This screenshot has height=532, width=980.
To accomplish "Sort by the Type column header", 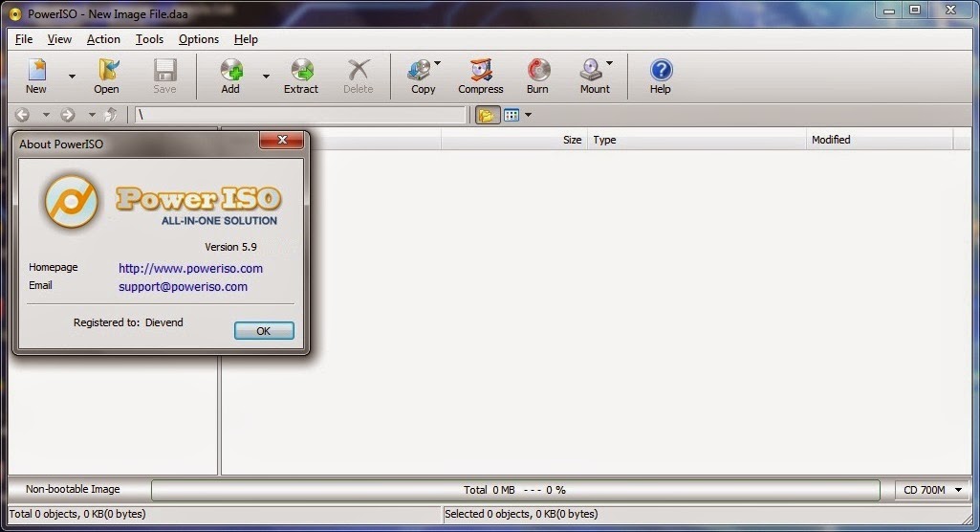I will click(x=697, y=140).
